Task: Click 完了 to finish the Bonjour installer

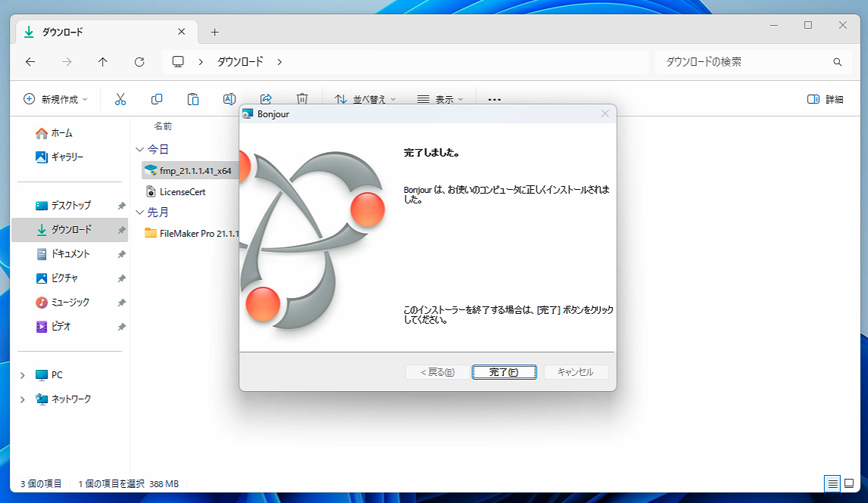Action: 504,371
